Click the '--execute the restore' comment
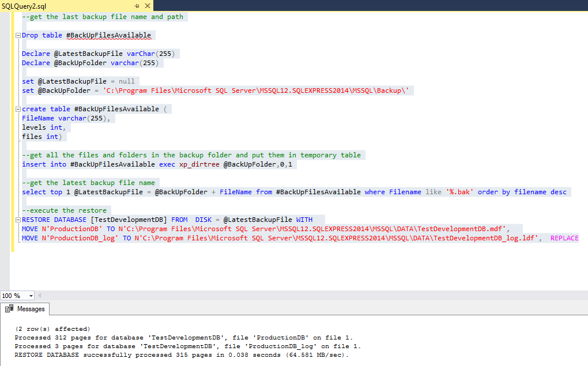The height and width of the screenshot is (366, 588). (x=64, y=210)
